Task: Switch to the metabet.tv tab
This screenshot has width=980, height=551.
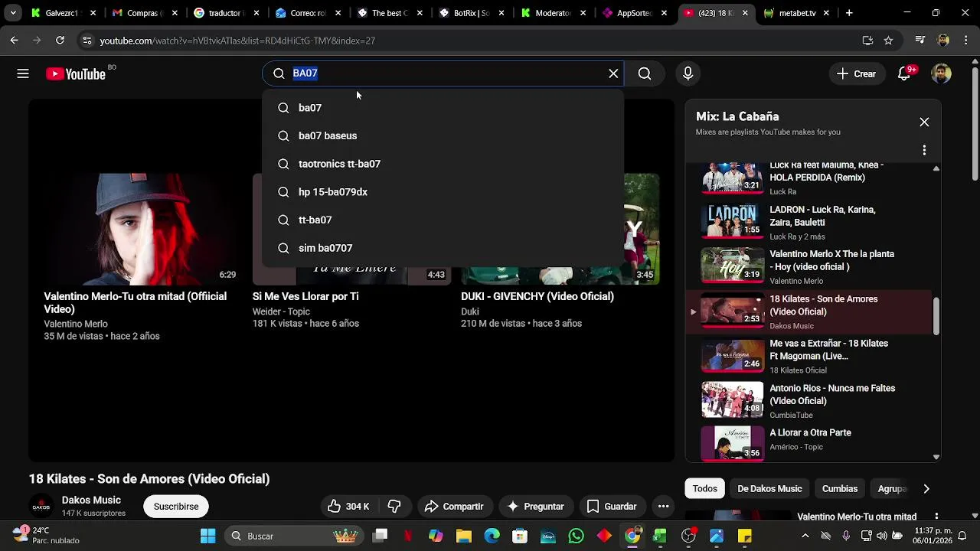Action: (796, 13)
